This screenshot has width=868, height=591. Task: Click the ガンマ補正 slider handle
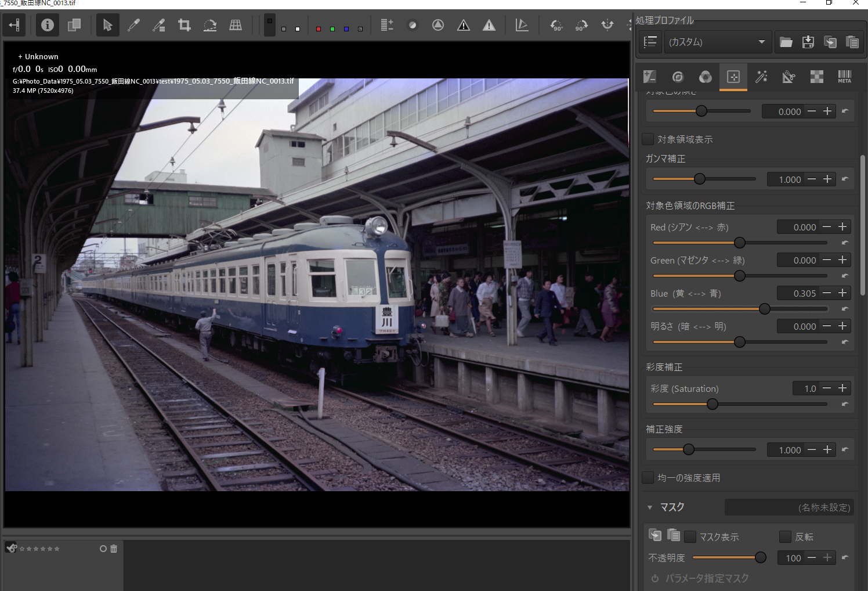pyautogui.click(x=700, y=179)
